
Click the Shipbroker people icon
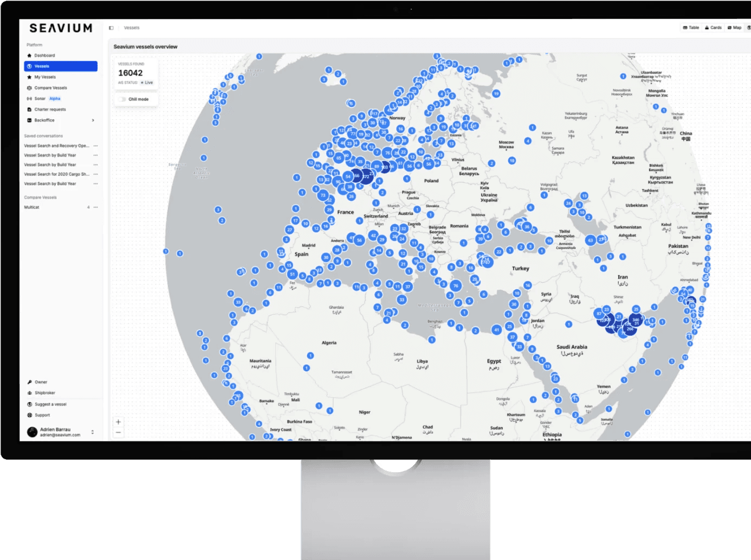click(x=30, y=393)
